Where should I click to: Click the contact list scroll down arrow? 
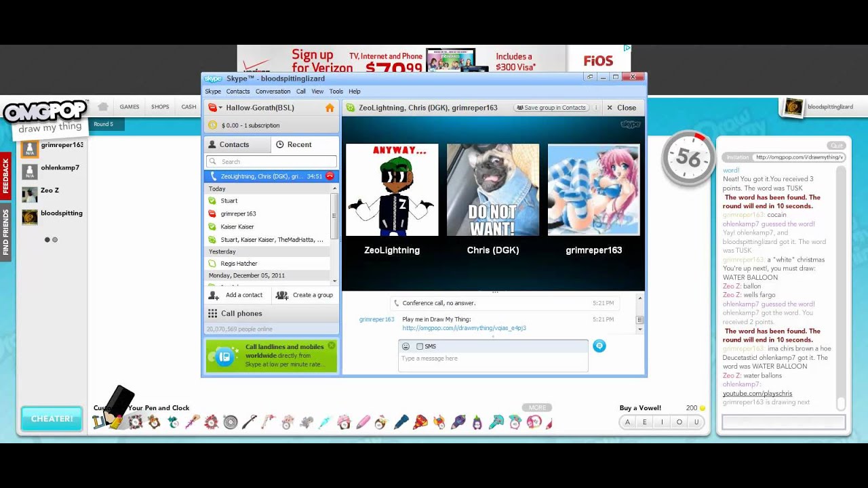[334, 281]
